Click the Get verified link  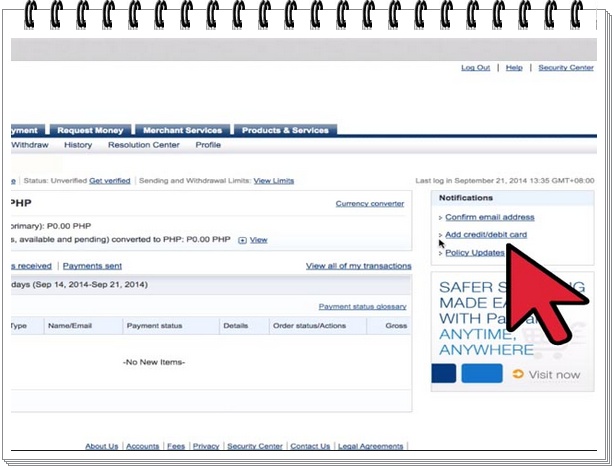[x=110, y=181]
